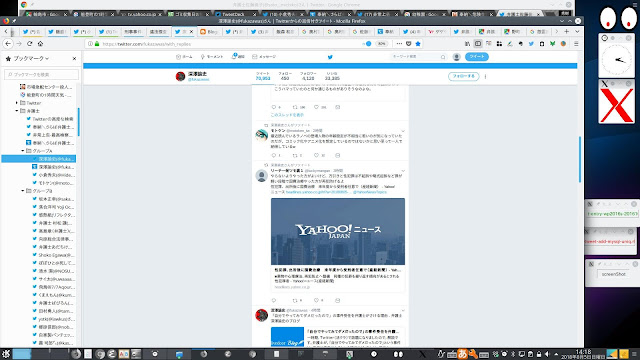The image size is (640, 360).
Task: Click the zoom level 80% badge in the address bar
Action: [x=382, y=44]
